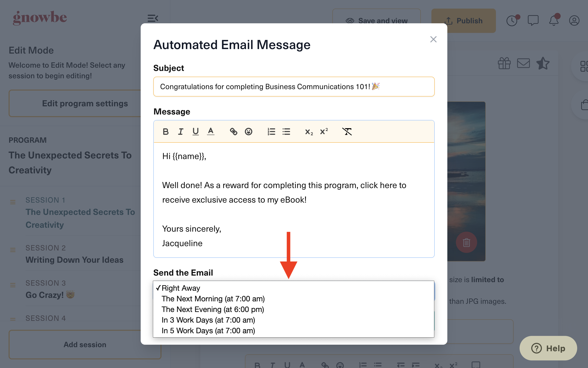Click the star icon beside the envelope icon
Image resolution: width=588 pixels, height=368 pixels.
pos(543,63)
